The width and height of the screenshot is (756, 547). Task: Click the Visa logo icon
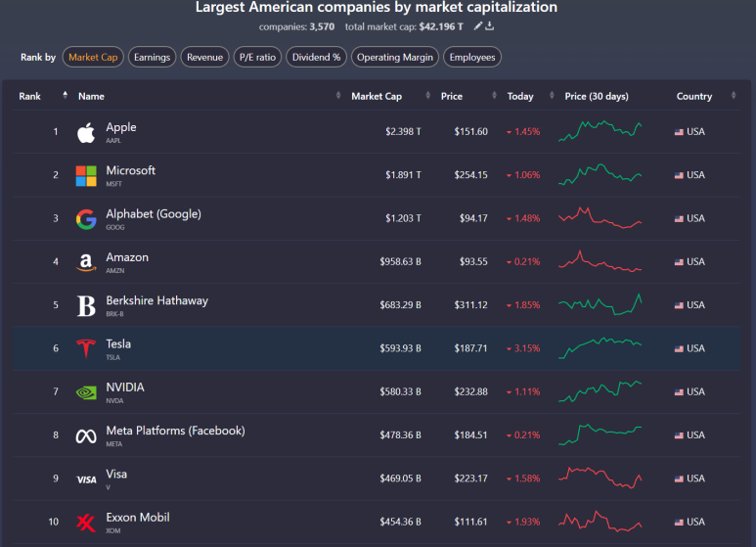tap(86, 479)
